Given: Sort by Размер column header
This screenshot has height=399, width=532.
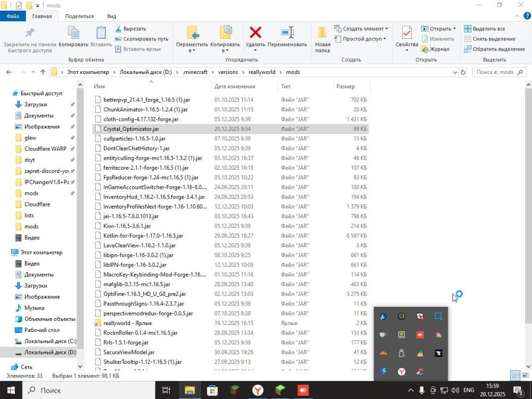Looking at the screenshot, I should pyautogui.click(x=352, y=87).
